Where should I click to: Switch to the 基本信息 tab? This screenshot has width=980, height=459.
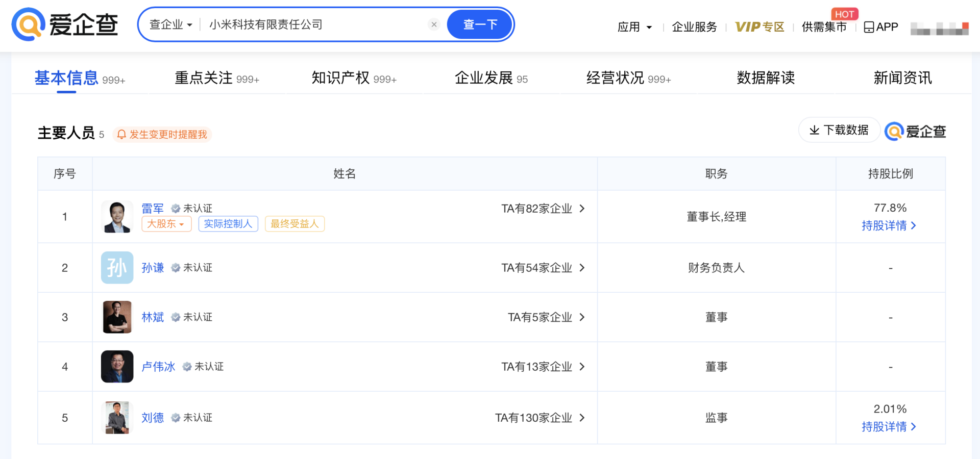pos(80,78)
